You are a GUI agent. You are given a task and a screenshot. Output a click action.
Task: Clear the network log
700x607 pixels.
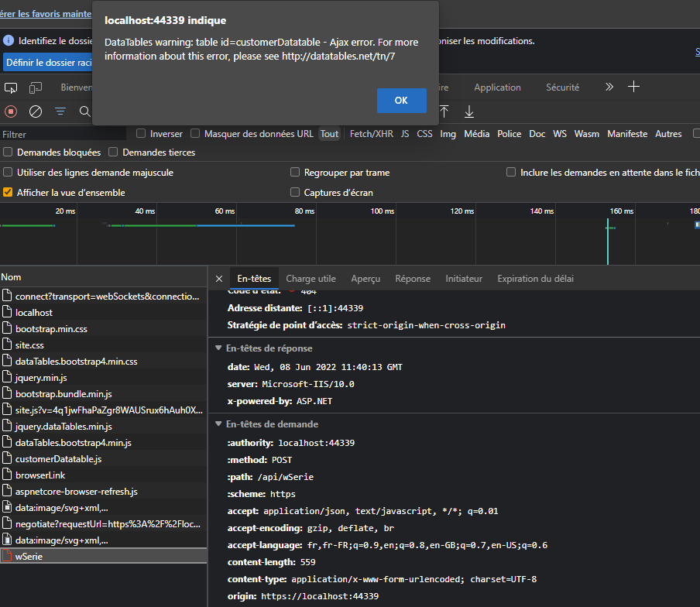pos(36,111)
